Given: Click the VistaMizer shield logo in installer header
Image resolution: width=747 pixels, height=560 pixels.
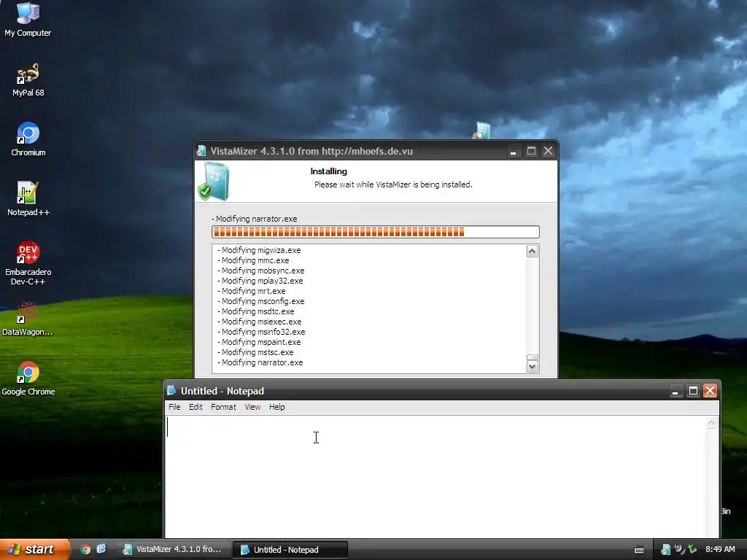Looking at the screenshot, I should click(214, 182).
